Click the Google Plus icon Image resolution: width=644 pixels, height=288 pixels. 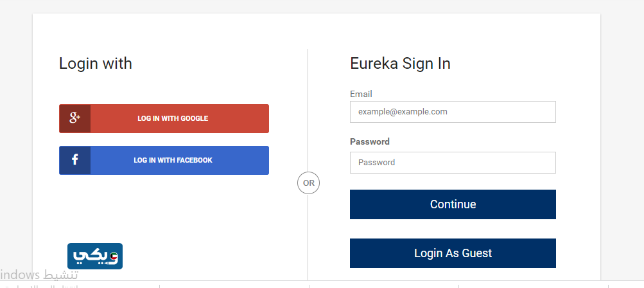point(74,118)
